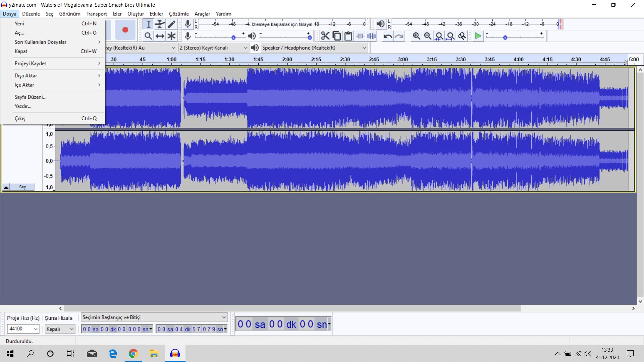This screenshot has width=644, height=362.
Task: Click the Fit Project to Width icon
Action: click(450, 36)
